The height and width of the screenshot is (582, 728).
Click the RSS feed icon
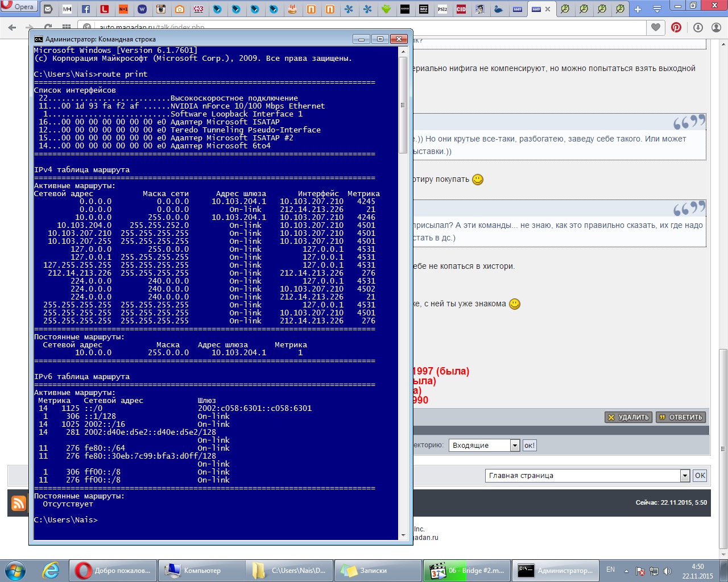(19, 503)
